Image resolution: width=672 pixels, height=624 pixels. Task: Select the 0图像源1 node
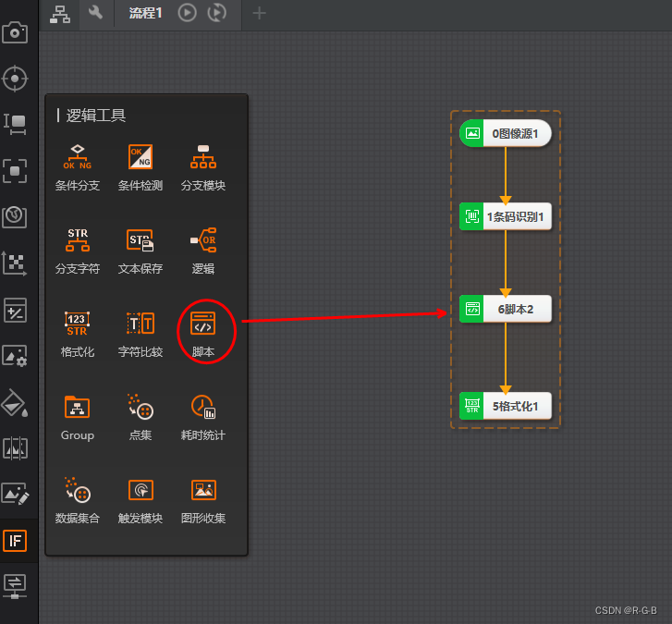tap(506, 133)
